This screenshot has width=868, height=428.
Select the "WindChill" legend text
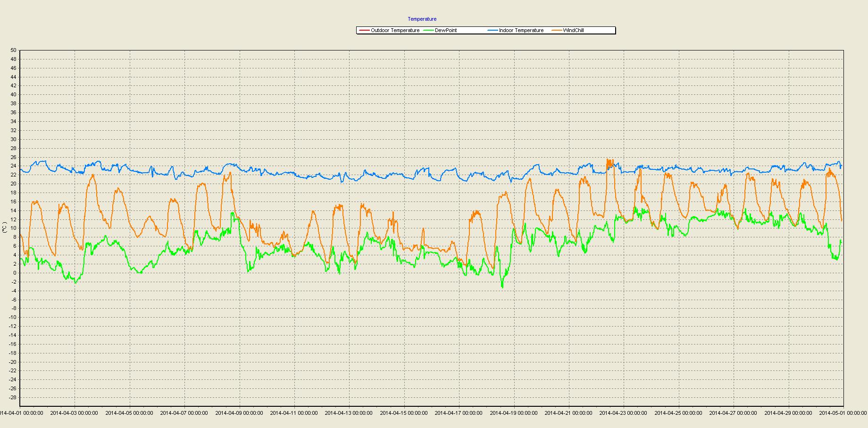[573, 31]
